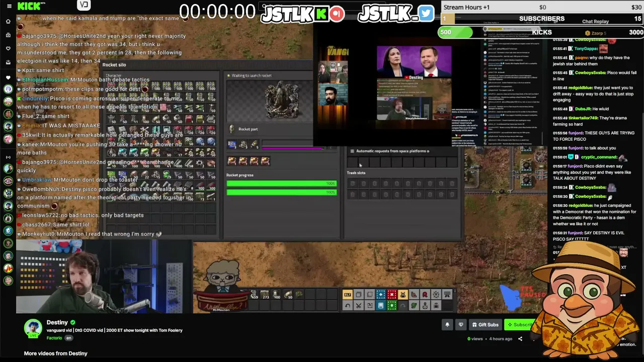Click the 'en' language tag
Viewport: 644px width, 362px height.
coord(69,338)
